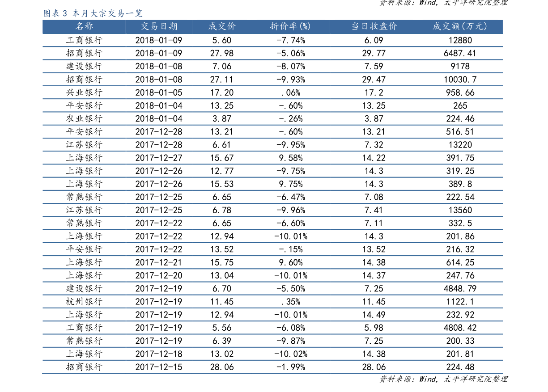Select the discount rate 9.58% cell

coord(291,158)
